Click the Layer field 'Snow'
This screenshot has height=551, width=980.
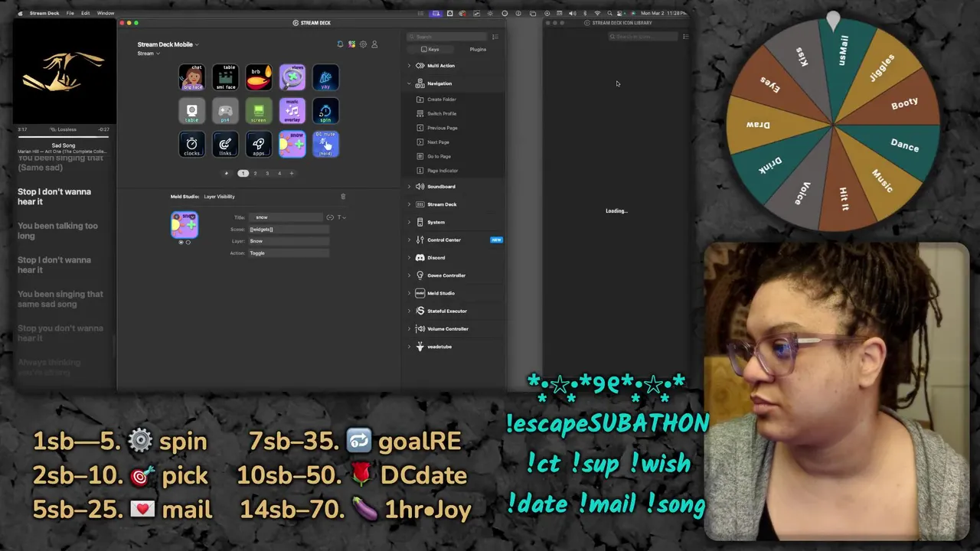[289, 241]
